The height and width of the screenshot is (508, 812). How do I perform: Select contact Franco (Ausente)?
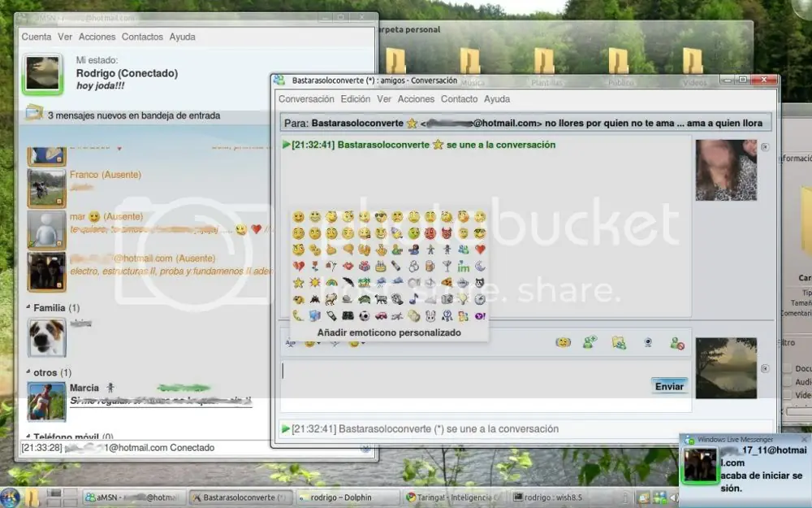[x=106, y=175]
